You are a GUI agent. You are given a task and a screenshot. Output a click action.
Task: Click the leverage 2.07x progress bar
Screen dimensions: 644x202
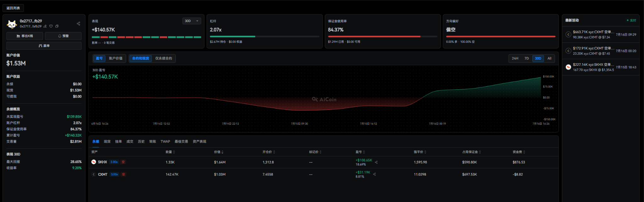pyautogui.click(x=264, y=37)
